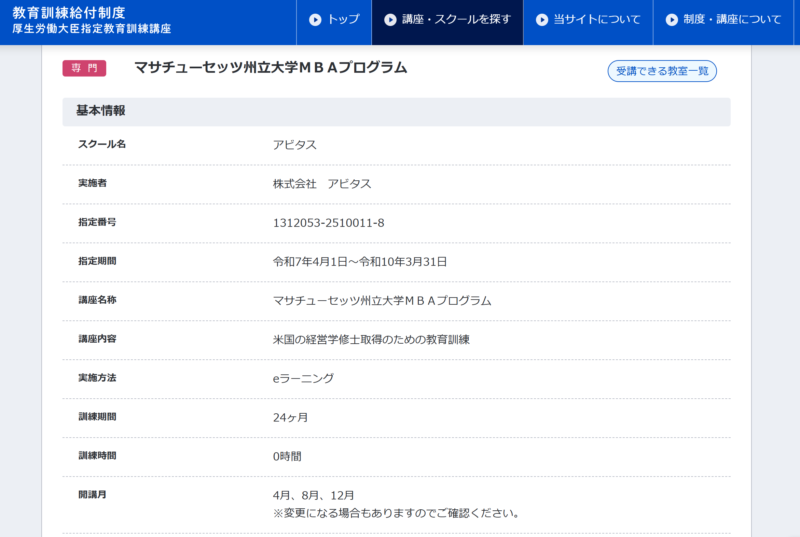800x537 pixels.
Task: Click the 指定番号 label
Action: point(97,222)
